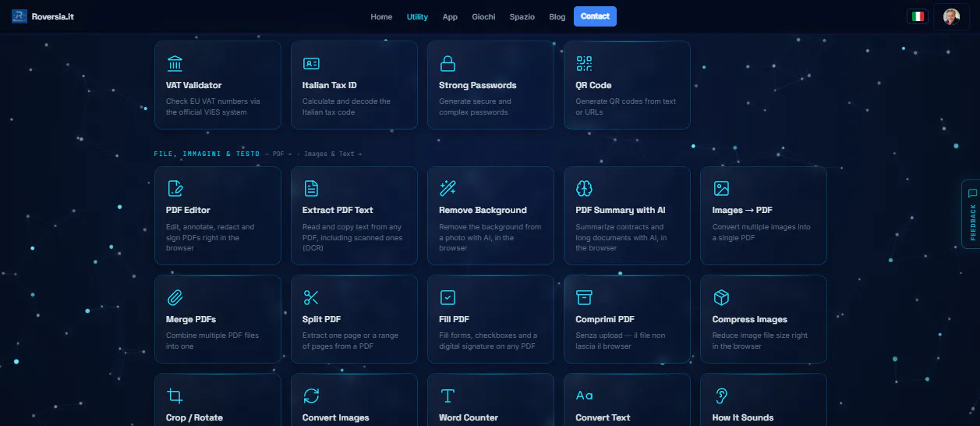This screenshot has width=980, height=426.
Task: Open the PDF Summary with AI title
Action: tap(621, 210)
